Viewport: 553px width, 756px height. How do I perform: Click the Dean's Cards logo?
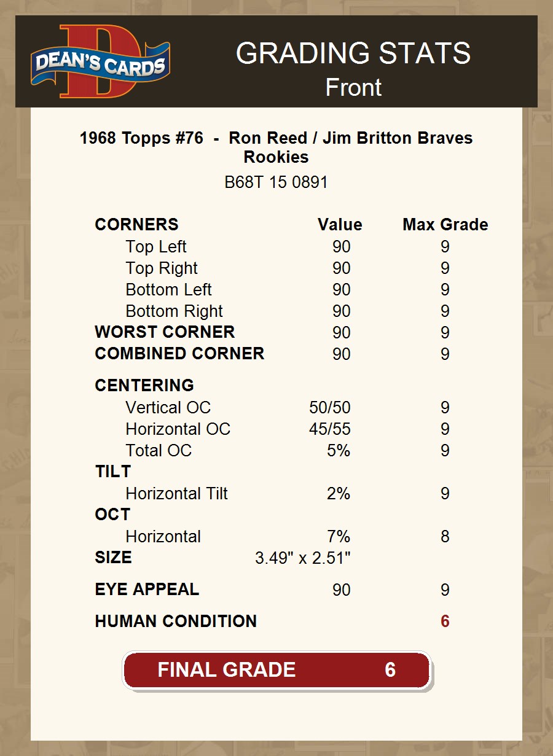(100, 61)
